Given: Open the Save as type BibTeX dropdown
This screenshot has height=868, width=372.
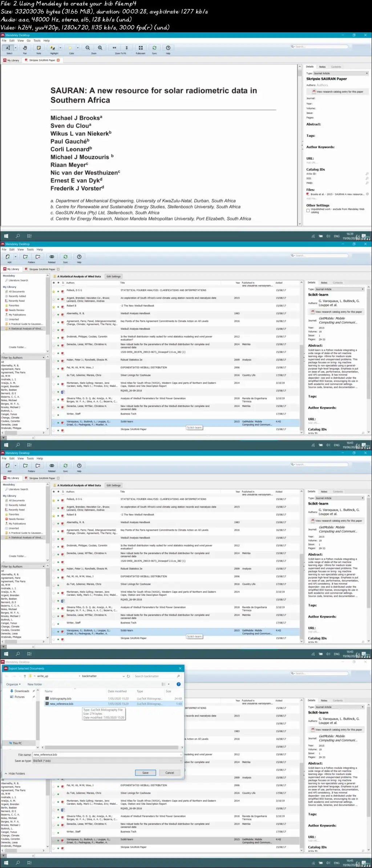Looking at the screenshot, I should pos(108,760).
